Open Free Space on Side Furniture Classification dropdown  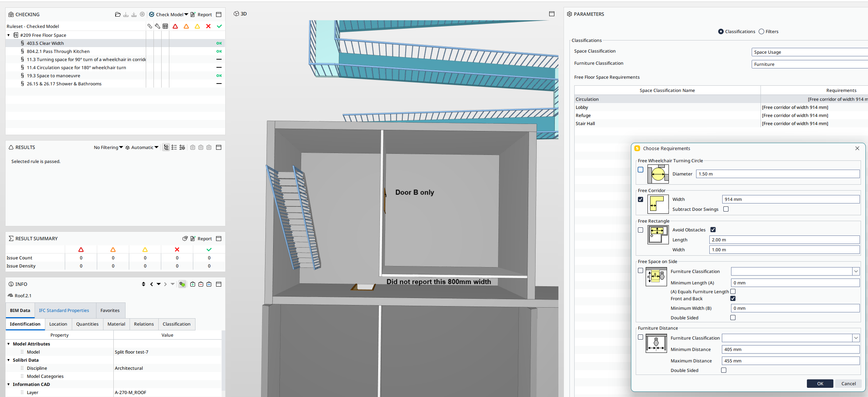tap(856, 271)
